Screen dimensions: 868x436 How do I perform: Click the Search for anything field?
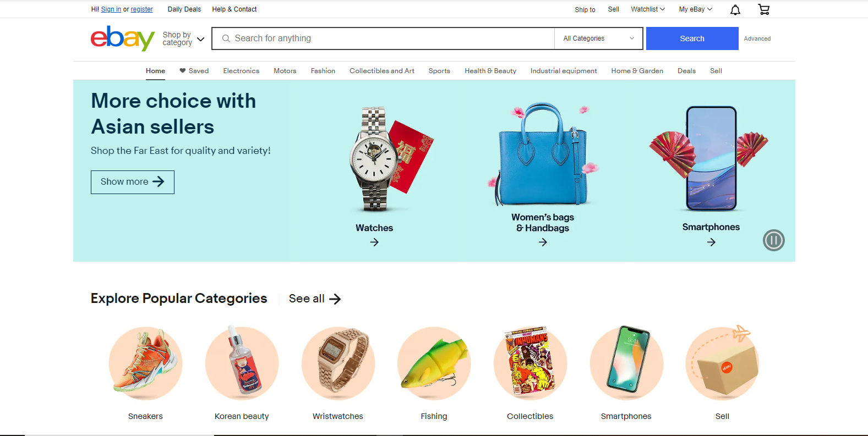(x=383, y=38)
